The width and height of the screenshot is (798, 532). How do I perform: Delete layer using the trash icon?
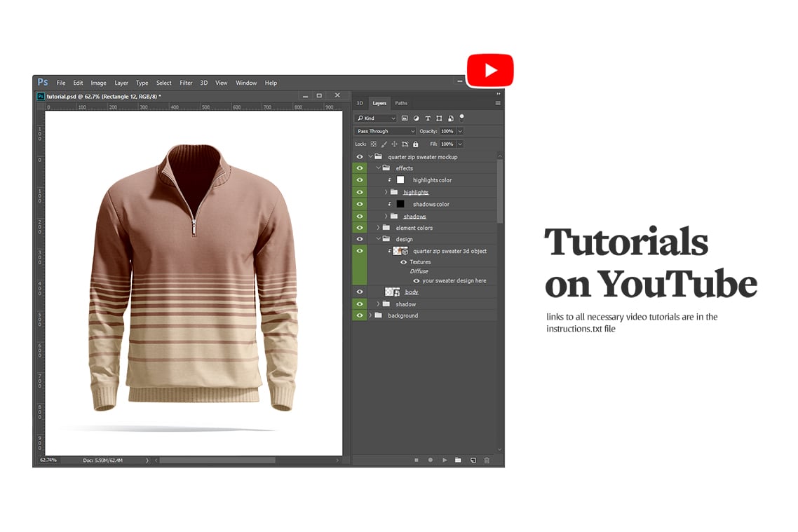click(487, 461)
